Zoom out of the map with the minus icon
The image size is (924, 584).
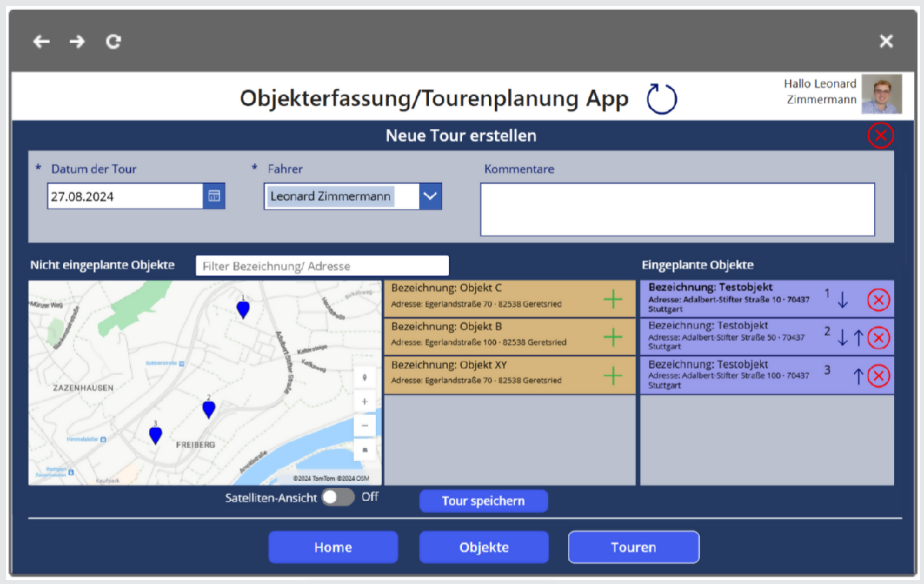click(364, 425)
